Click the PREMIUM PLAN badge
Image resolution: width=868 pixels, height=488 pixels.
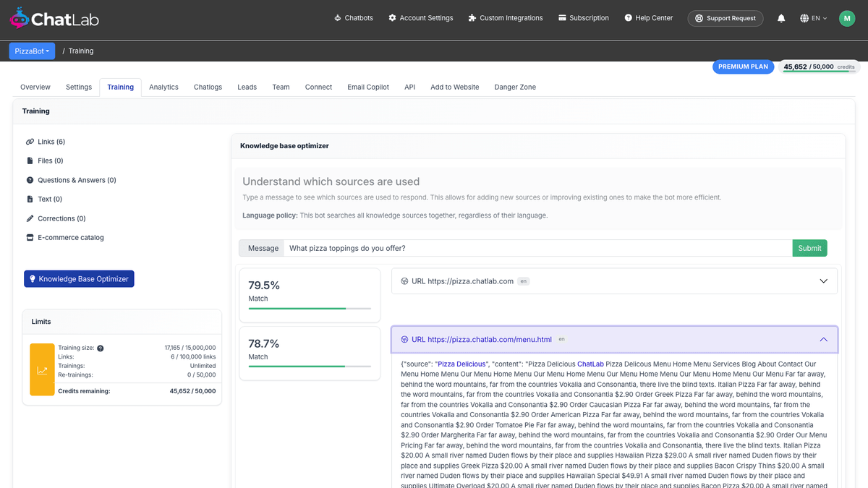pos(743,67)
